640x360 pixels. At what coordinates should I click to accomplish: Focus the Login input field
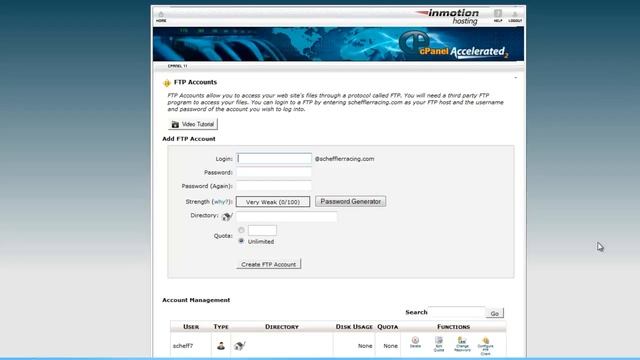(x=274, y=158)
